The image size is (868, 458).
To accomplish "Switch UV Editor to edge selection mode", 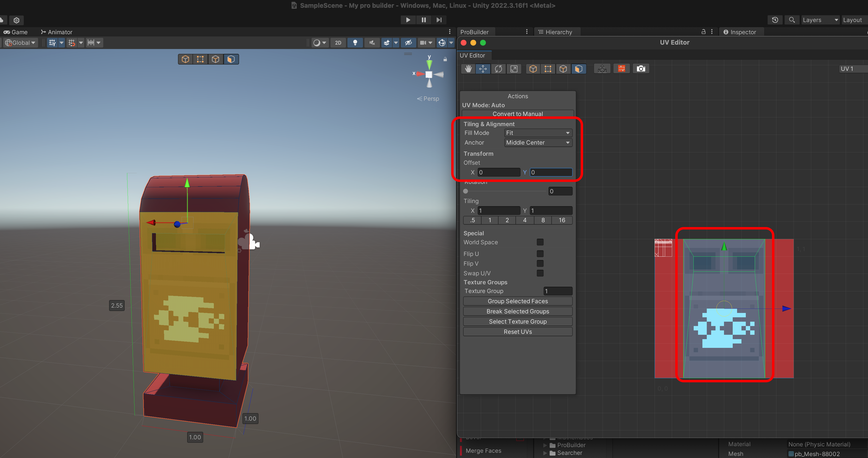I will point(563,69).
